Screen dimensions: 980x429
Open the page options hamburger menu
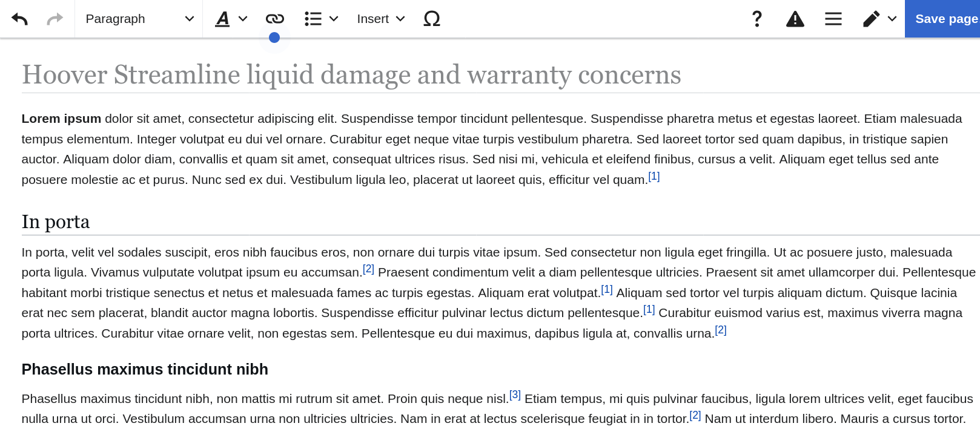click(x=833, y=19)
